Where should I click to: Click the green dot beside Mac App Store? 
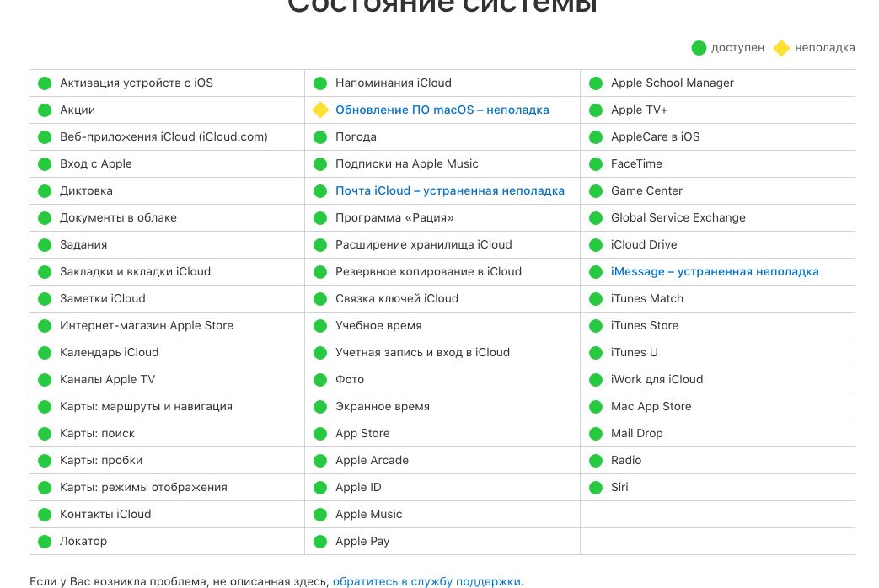(596, 406)
